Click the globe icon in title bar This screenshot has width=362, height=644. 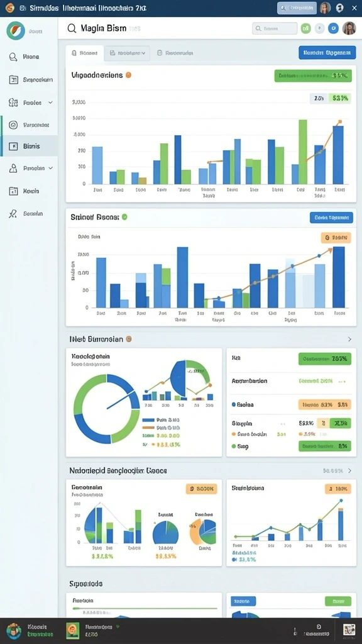(339, 8)
